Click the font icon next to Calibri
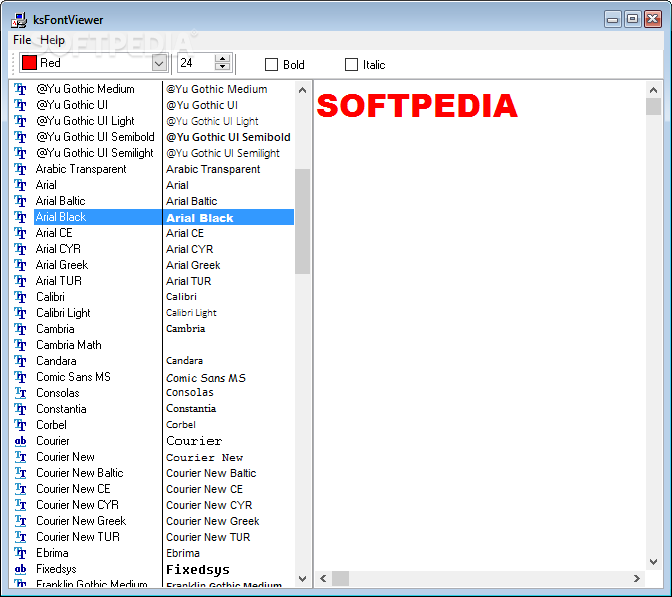Screen dimensions: 672x597 [20, 297]
